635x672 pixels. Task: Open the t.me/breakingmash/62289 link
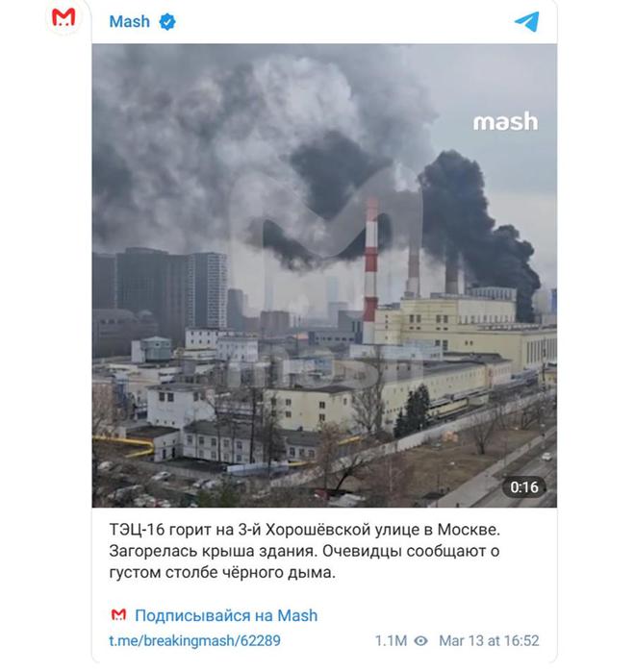(194, 640)
